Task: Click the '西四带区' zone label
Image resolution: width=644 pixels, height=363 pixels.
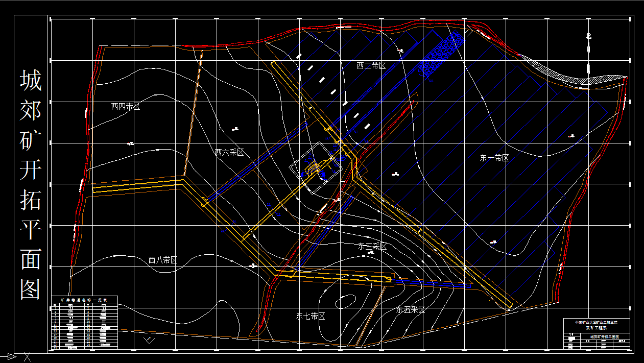Action: (x=126, y=107)
